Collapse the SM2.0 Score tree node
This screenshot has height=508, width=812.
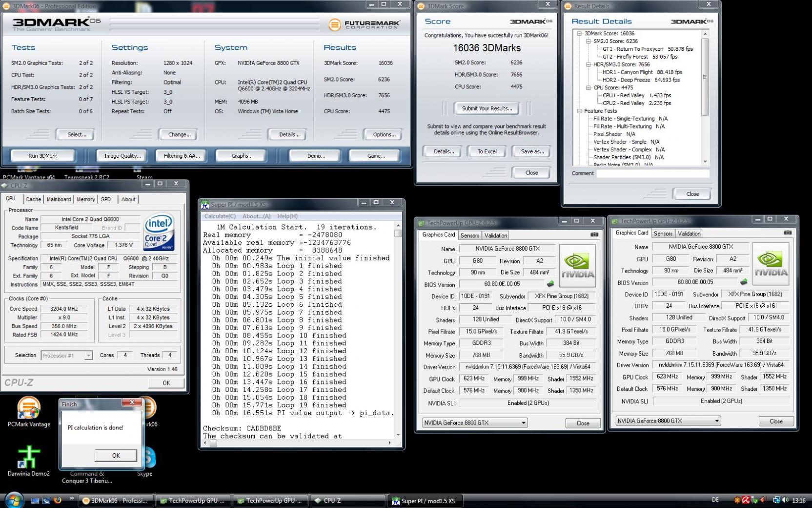tap(589, 42)
